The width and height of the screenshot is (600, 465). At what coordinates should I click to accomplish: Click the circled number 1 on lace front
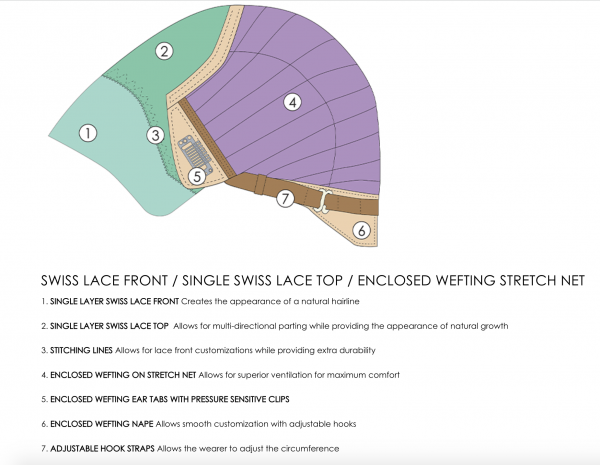pyautogui.click(x=88, y=133)
